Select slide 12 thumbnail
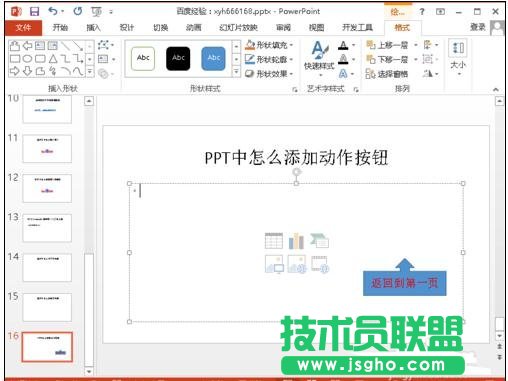The width and height of the screenshot is (508, 381). 47,188
